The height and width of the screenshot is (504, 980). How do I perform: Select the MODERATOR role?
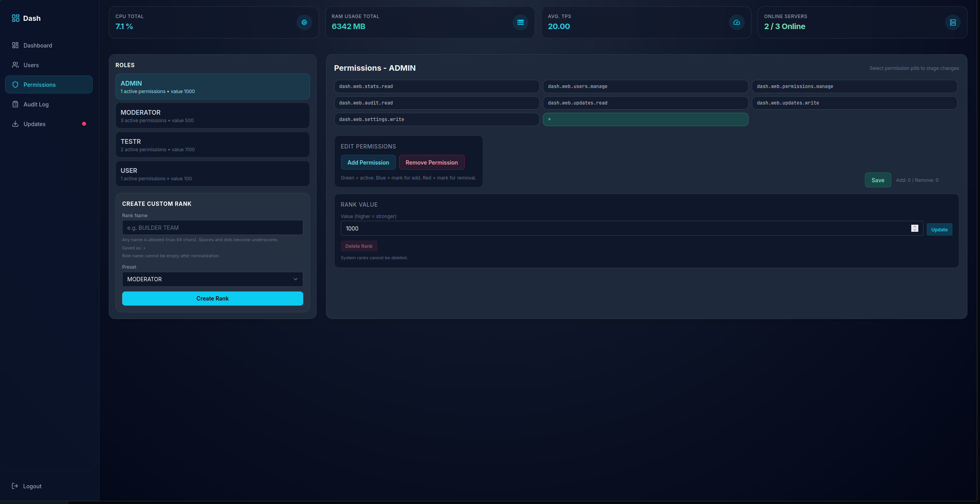pyautogui.click(x=212, y=115)
